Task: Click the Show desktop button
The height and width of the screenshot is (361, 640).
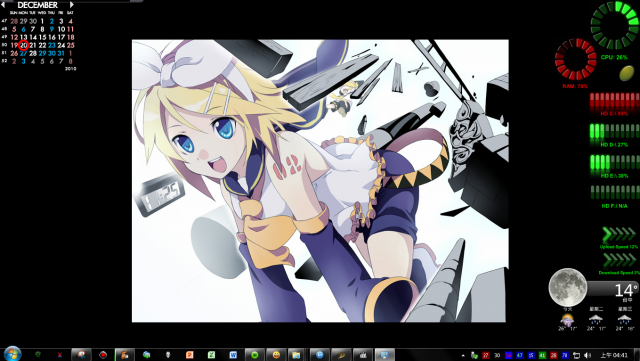Action: tap(637, 354)
